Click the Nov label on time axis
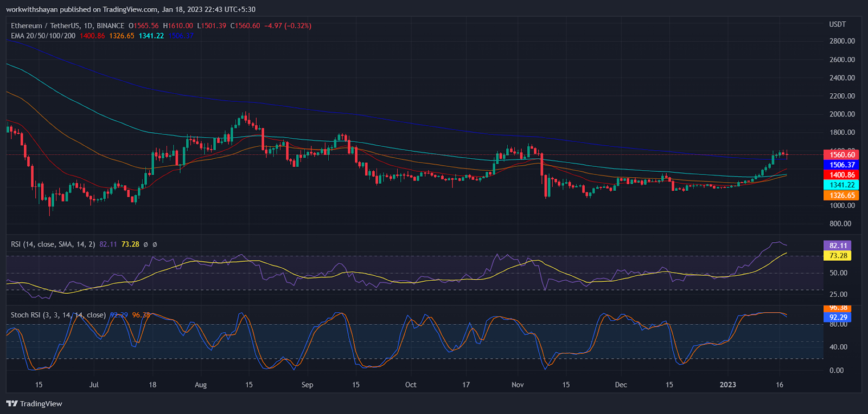The height and width of the screenshot is (414, 868). 518,385
